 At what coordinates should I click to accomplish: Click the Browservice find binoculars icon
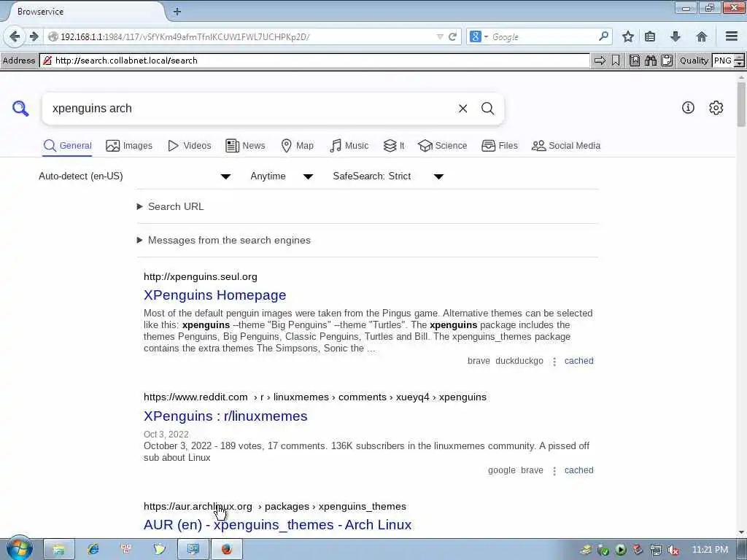click(650, 61)
